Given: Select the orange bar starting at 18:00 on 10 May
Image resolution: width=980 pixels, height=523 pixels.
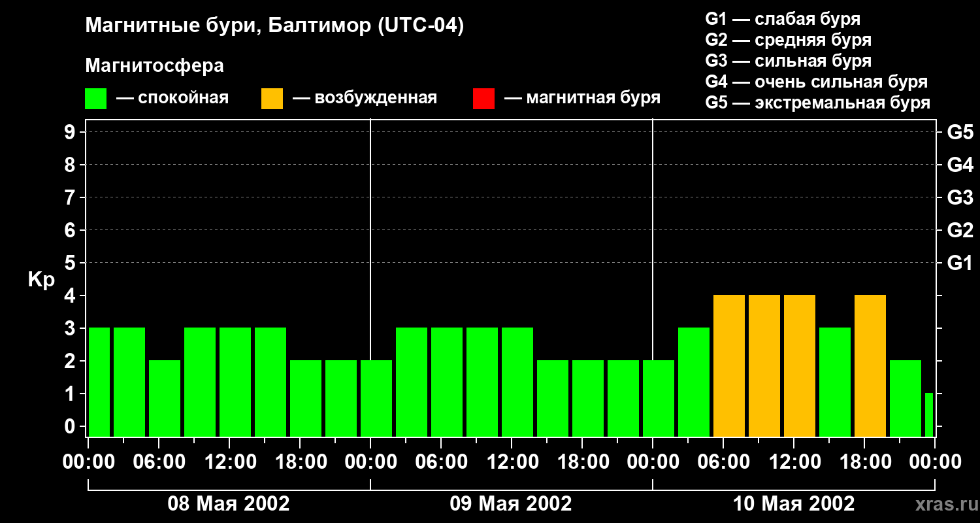Looking at the screenshot, I should 870,366.
